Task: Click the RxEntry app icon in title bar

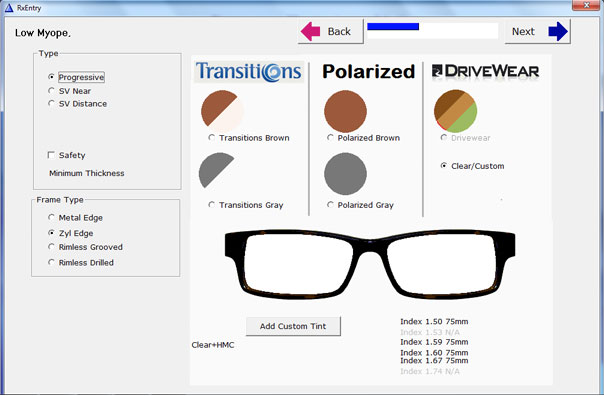Action: tap(8, 8)
